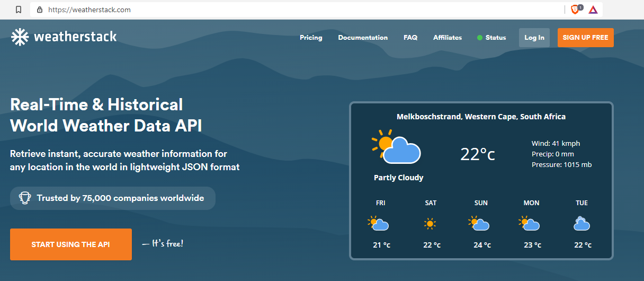
Task: Click the green Status indicator dot
Action: click(x=480, y=38)
